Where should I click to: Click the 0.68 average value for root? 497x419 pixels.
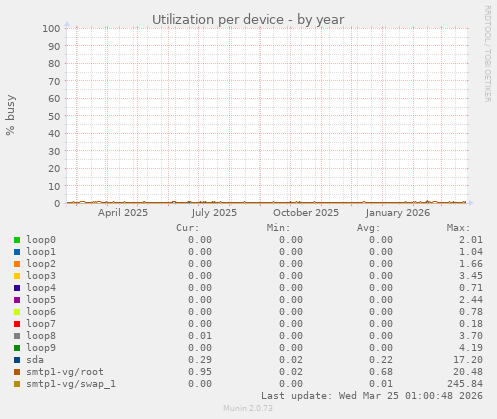(x=381, y=372)
